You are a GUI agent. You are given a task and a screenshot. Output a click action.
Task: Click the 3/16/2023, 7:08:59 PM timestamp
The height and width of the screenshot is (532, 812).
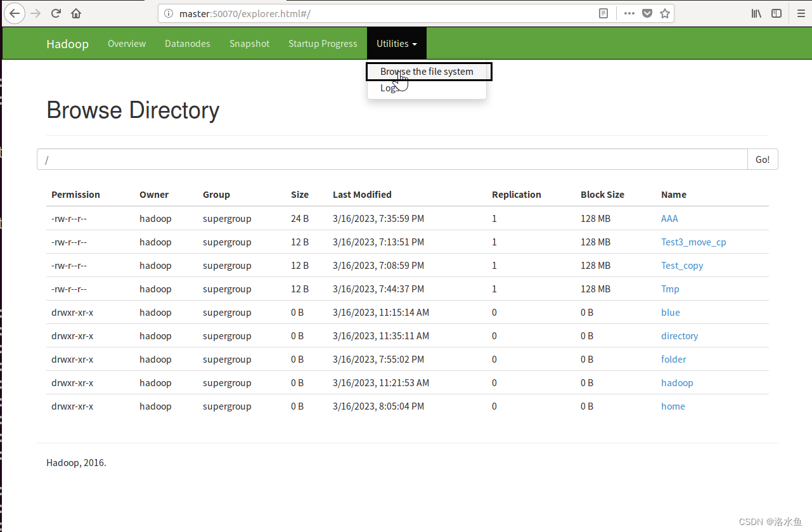click(x=378, y=266)
